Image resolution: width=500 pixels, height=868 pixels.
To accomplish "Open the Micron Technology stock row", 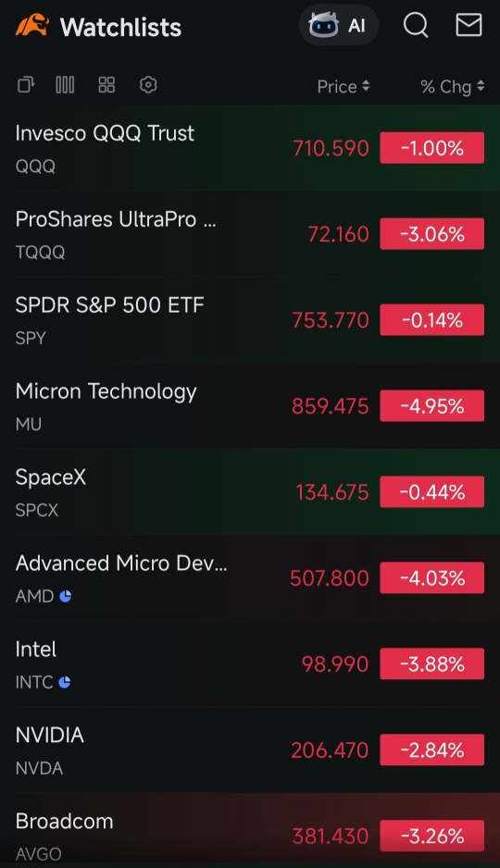I will [250, 405].
